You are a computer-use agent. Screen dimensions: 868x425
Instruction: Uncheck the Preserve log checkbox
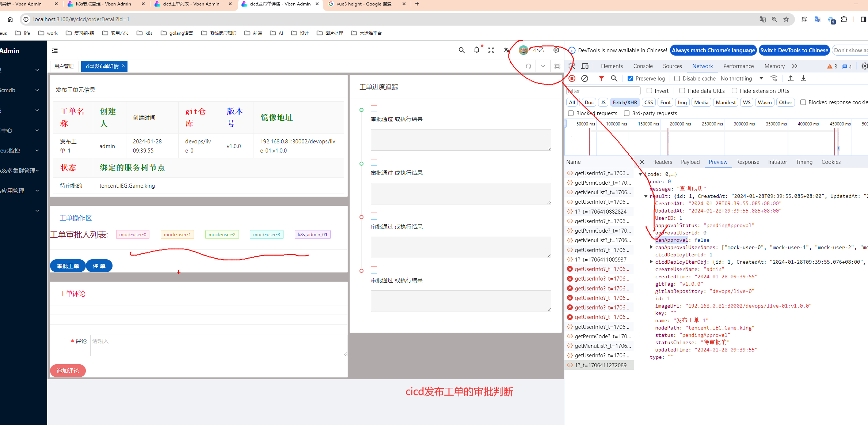630,79
